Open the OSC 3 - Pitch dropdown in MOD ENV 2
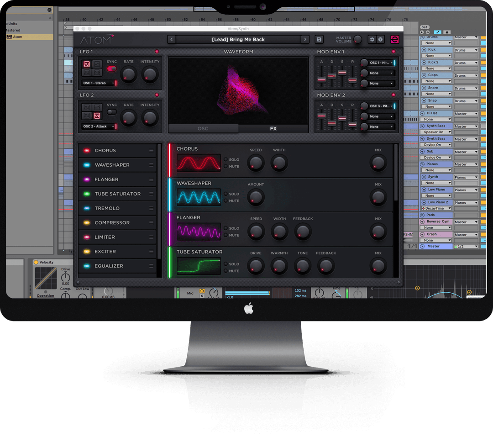This screenshot has height=448, width=493. pos(379,106)
